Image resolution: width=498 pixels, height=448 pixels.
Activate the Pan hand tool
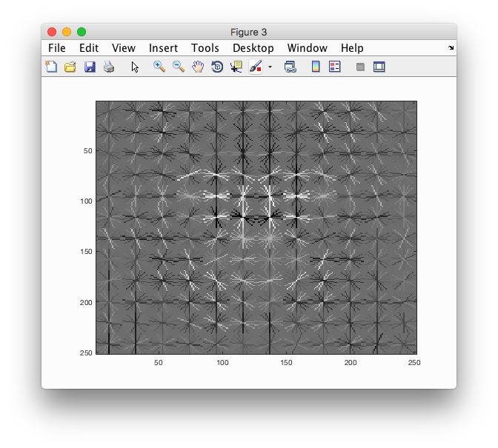click(198, 67)
